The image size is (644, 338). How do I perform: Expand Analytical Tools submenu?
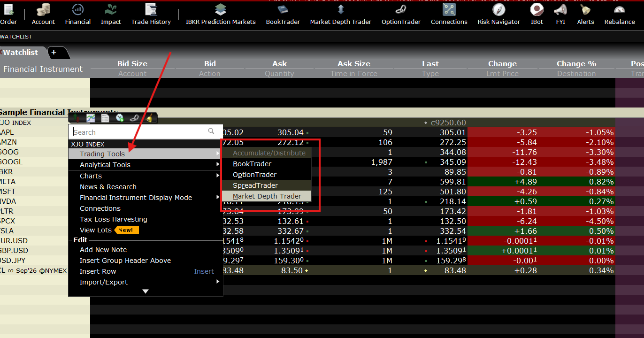145,165
